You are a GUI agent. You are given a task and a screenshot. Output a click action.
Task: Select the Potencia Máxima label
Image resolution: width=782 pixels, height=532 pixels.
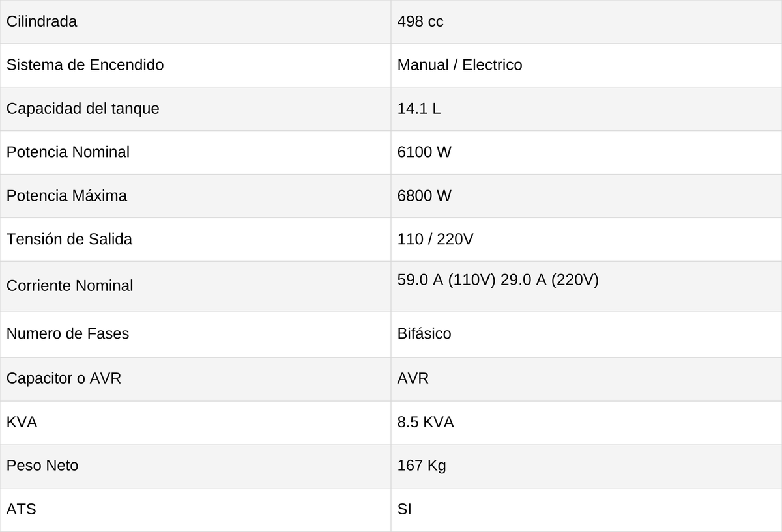(x=66, y=195)
